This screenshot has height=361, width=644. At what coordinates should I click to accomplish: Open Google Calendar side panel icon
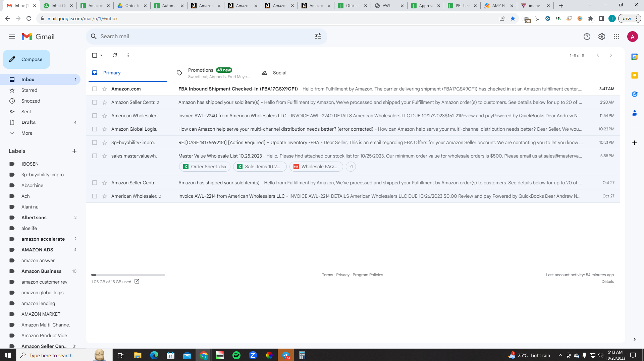634,57
